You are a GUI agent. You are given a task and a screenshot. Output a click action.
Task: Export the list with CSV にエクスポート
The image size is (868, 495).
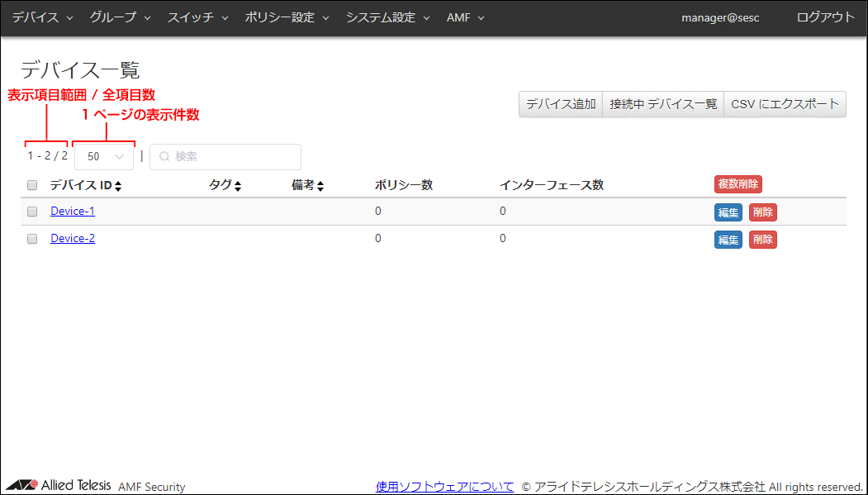tap(785, 104)
